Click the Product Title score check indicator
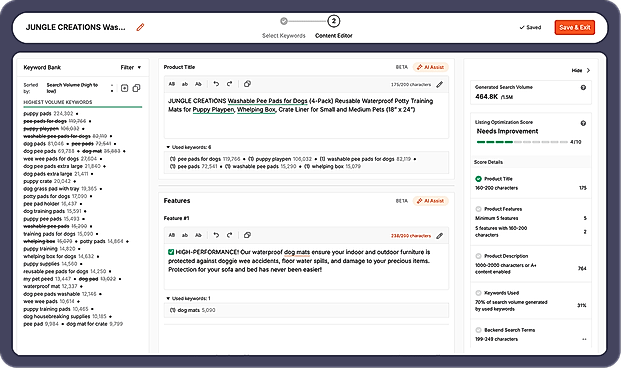621x368 pixels. point(478,179)
